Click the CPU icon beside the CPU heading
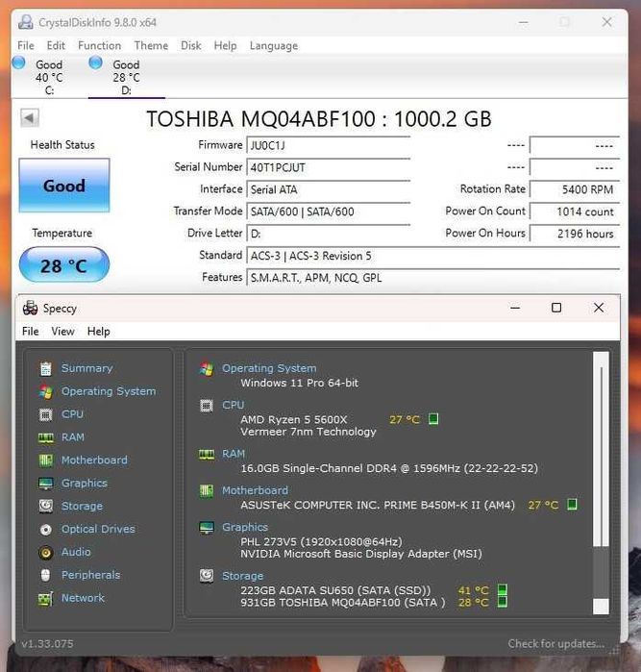This screenshot has height=672, width=641. [207, 406]
